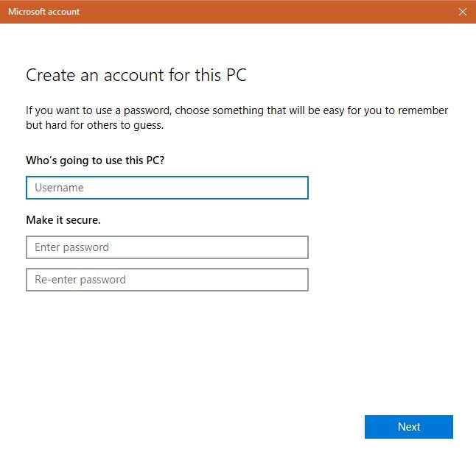Close the Microsoft account dialog
This screenshot has height=463, width=476.
(x=462, y=12)
